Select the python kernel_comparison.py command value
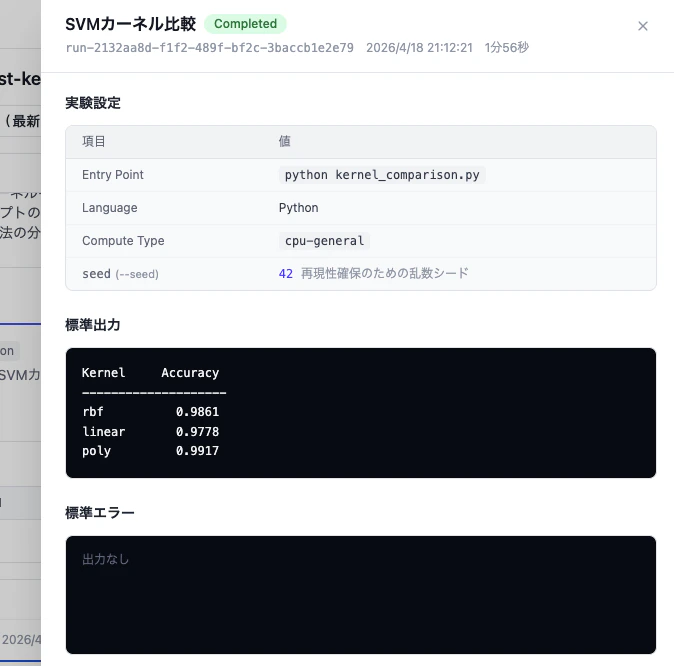Viewport: 674px width, 666px height. point(382,175)
